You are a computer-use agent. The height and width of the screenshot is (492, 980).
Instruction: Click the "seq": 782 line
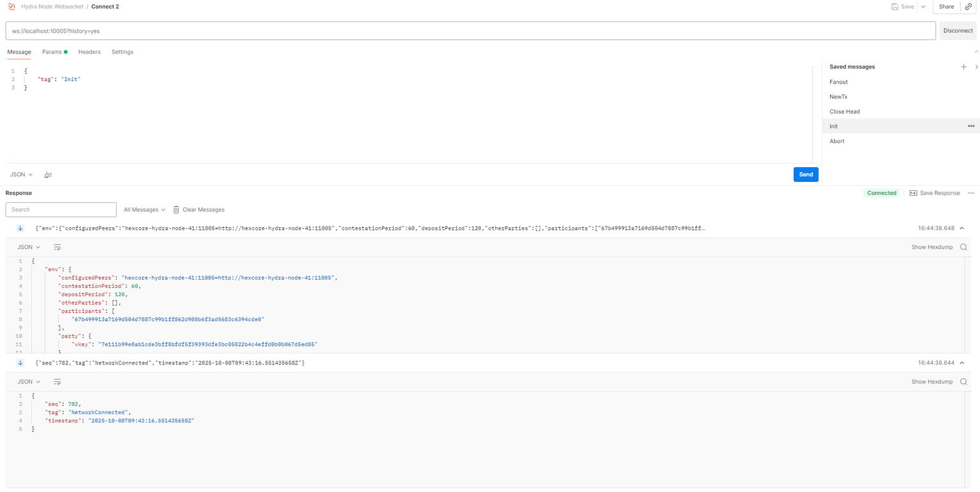point(63,404)
